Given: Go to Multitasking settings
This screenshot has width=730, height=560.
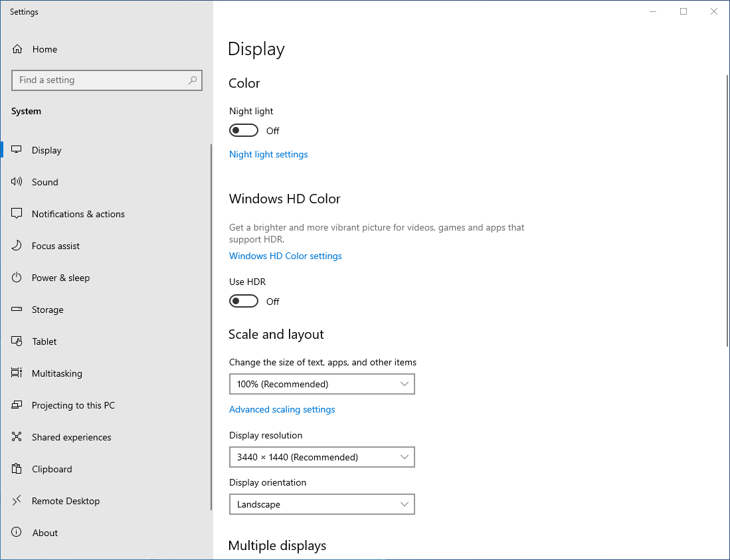Looking at the screenshot, I should point(106,373).
